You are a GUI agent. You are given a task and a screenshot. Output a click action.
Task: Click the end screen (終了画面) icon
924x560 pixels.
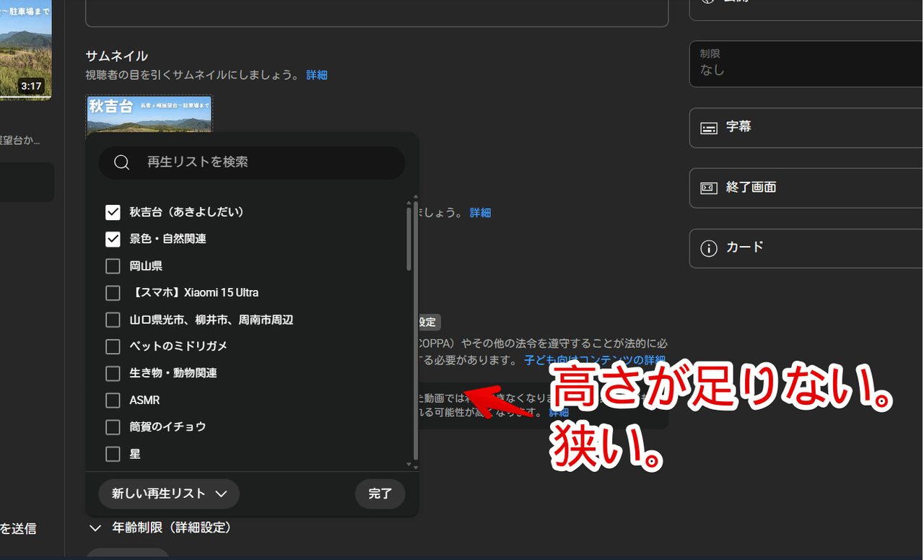[709, 188]
